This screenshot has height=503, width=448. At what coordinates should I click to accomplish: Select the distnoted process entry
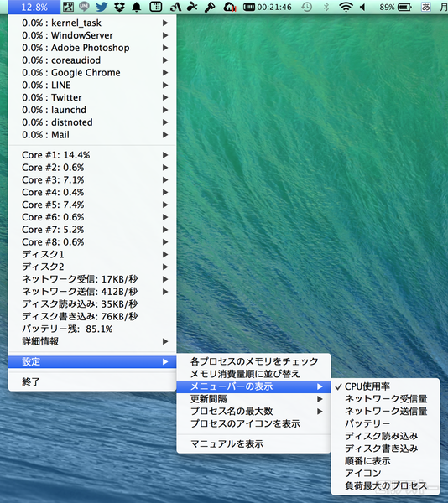click(92, 122)
